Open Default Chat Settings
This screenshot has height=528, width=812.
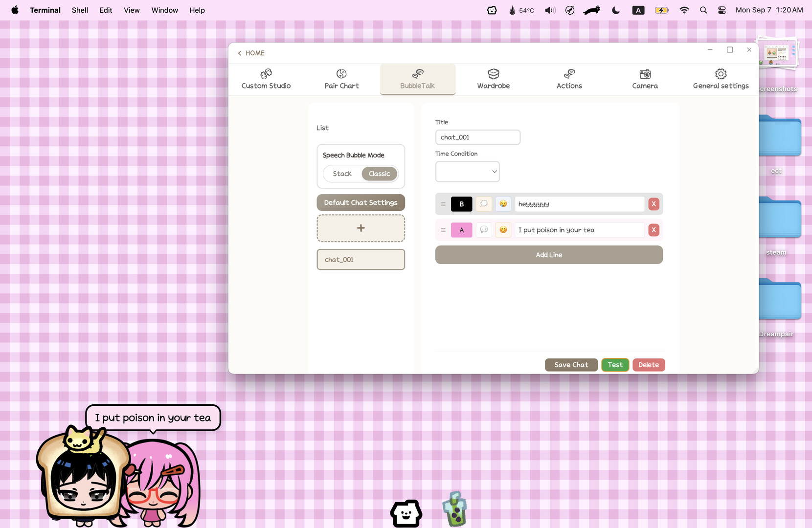(x=361, y=202)
